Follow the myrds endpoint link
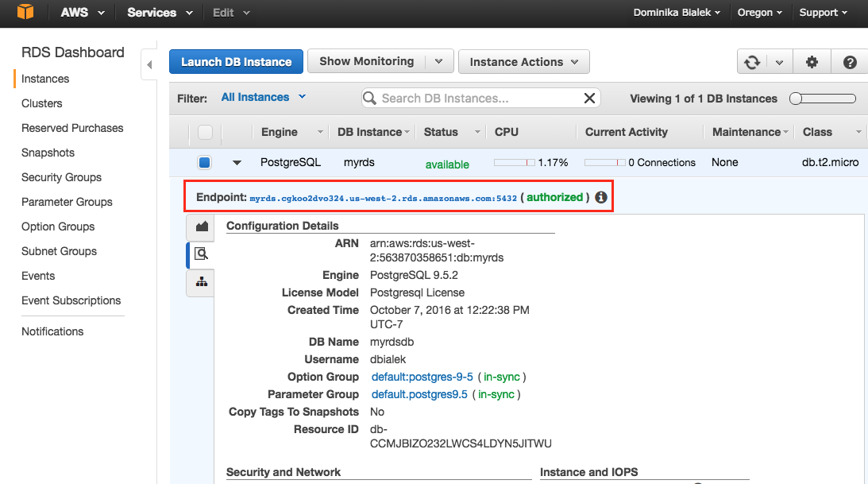The width and height of the screenshot is (868, 484). click(383, 198)
